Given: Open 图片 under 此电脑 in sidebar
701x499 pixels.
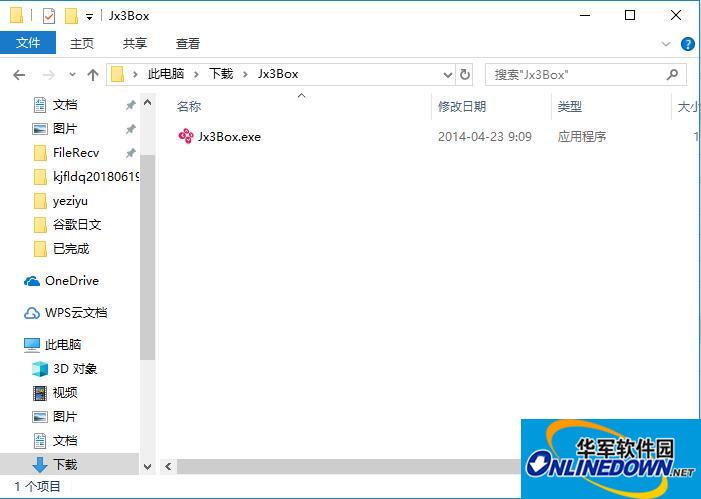Looking at the screenshot, I should (x=65, y=417).
